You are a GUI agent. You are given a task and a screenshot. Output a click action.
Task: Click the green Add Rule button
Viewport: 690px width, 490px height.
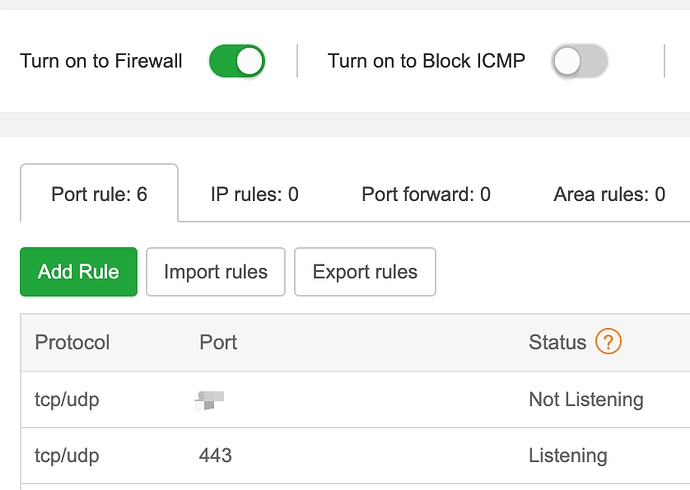tap(79, 272)
